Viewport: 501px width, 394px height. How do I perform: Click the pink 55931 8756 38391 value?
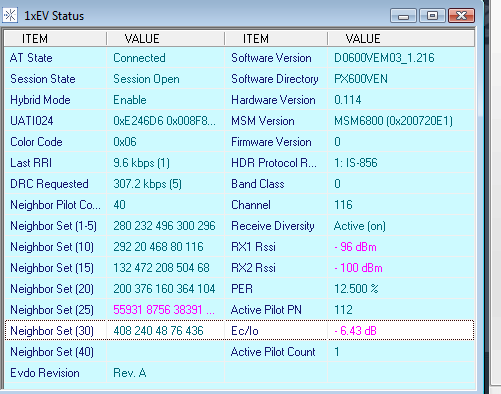point(164,310)
